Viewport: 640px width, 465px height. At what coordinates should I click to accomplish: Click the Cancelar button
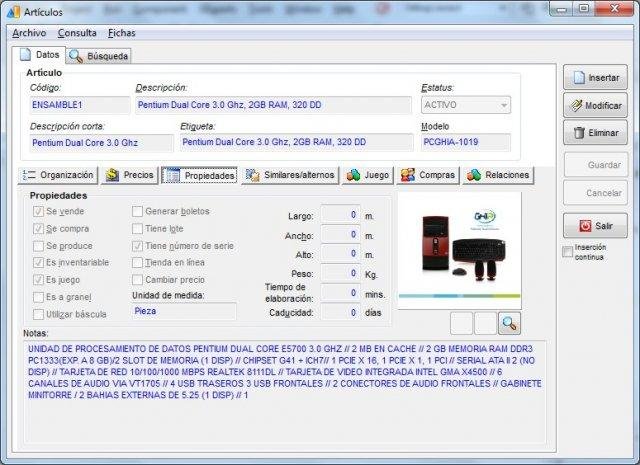tap(596, 193)
